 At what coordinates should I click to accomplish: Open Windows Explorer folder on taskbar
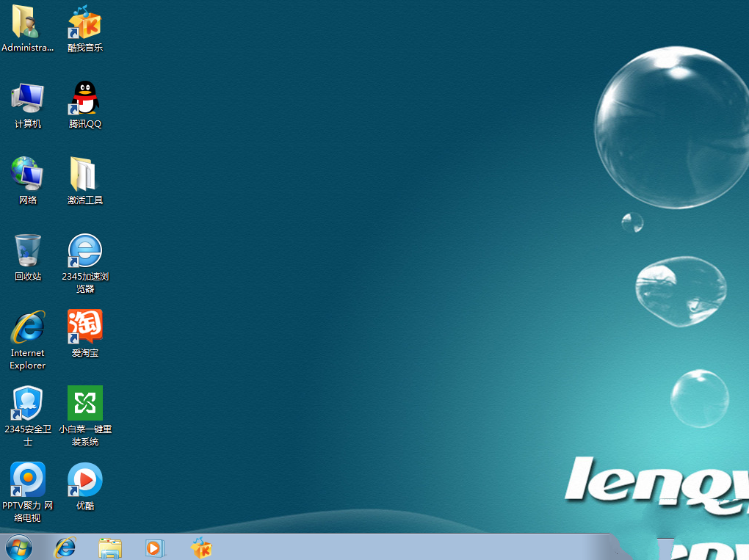110,548
